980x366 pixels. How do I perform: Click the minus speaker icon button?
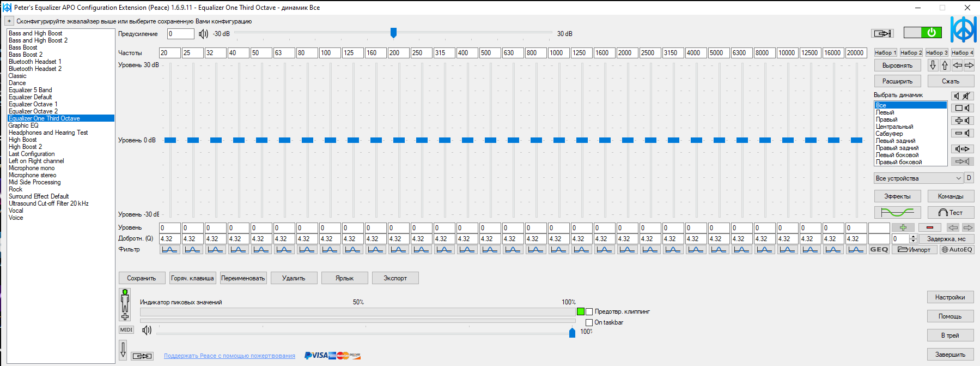click(963, 133)
